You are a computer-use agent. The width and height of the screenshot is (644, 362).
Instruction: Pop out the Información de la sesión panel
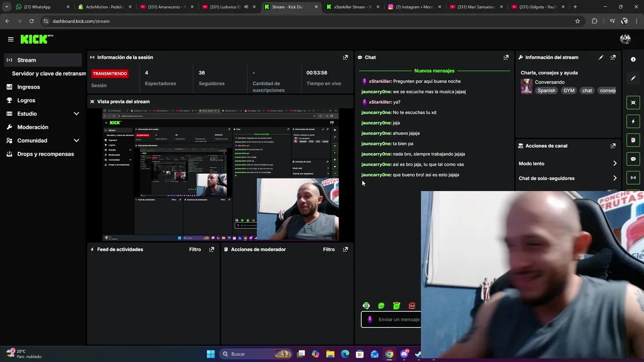click(345, 57)
